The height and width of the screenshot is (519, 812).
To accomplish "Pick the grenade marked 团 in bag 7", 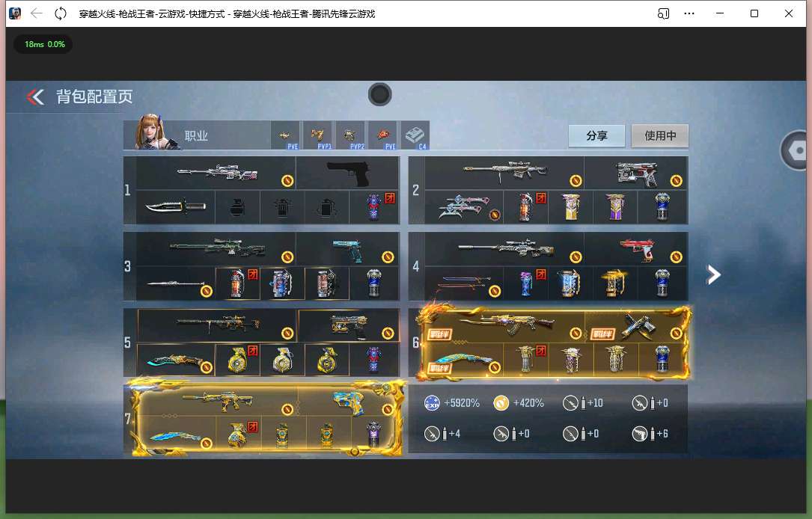I will [239, 434].
